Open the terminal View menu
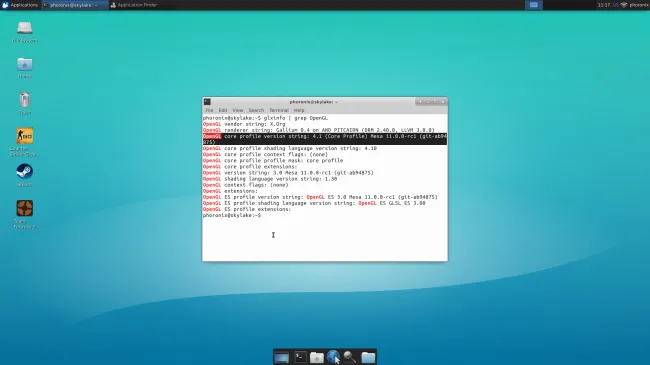This screenshot has width=650, height=365. pos(238,110)
